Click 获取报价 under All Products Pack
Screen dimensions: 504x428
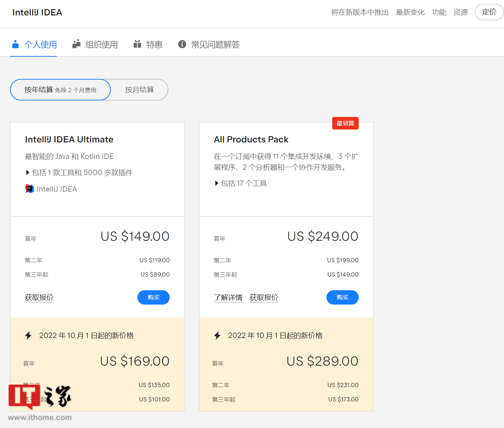coord(264,297)
